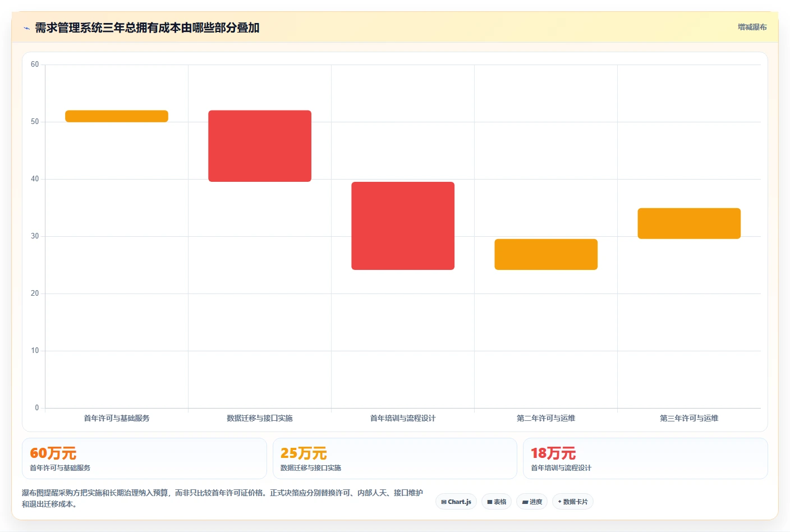Click x-axis label 首年许可与基础服务
This screenshot has width=790, height=532.
117,418
